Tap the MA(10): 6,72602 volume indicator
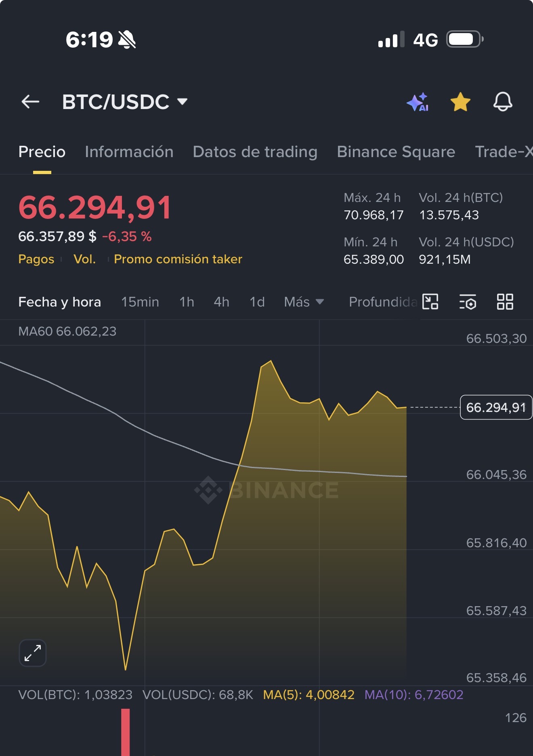 414,695
